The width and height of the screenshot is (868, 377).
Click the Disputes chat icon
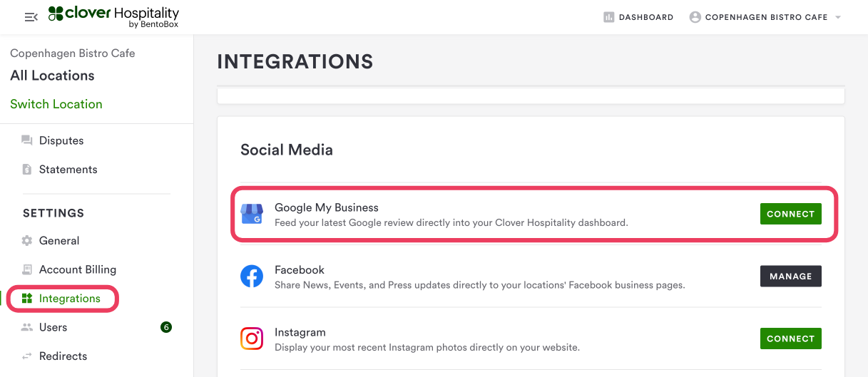coord(27,140)
